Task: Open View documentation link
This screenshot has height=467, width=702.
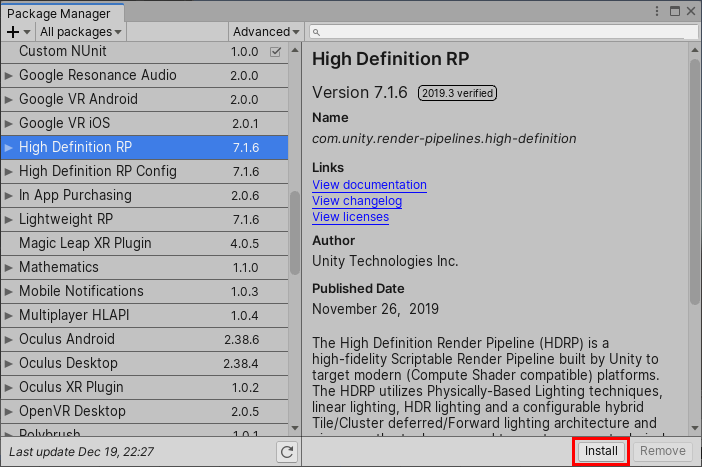Action: point(369,185)
